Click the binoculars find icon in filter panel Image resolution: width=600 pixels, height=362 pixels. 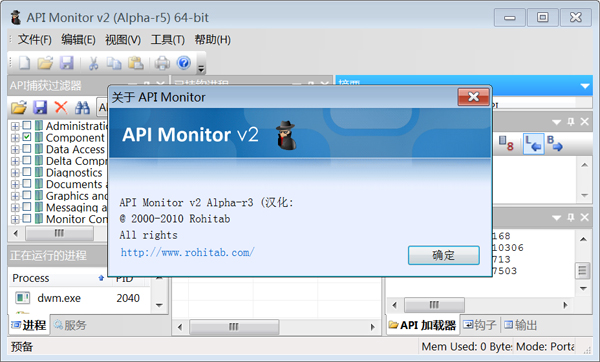82,108
